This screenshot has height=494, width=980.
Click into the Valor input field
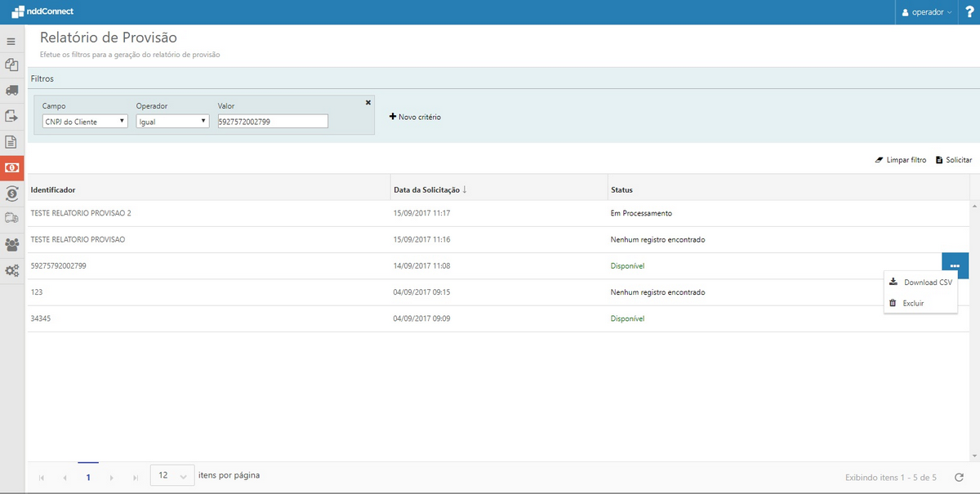coord(273,121)
